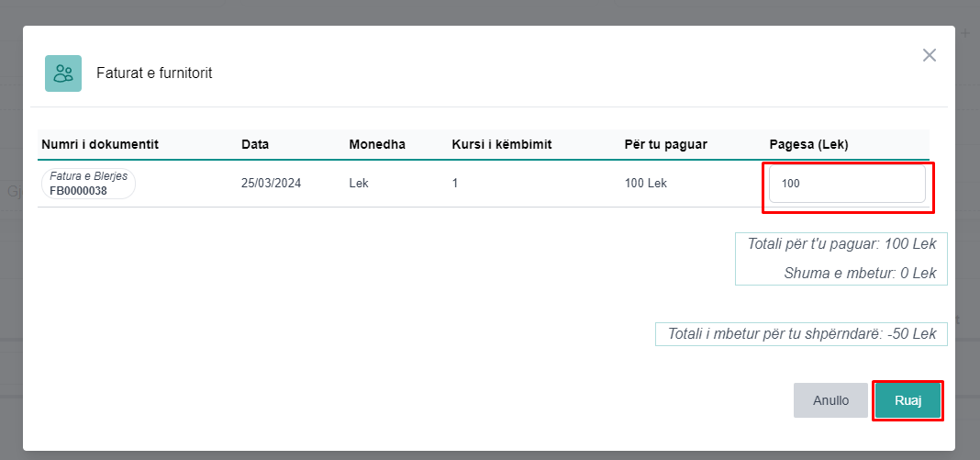
Task: Click the Pagesa (Lek) amount input field
Action: coord(847,184)
